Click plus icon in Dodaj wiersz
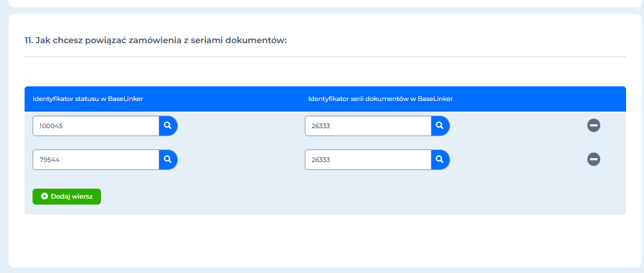Screen dimensions: 644x273 point(44,197)
